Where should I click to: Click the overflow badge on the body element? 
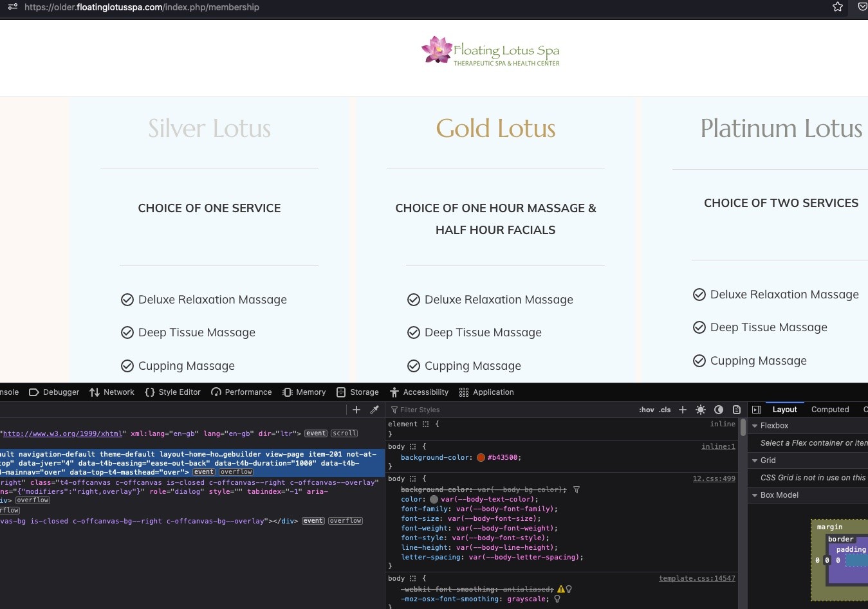tap(236, 472)
